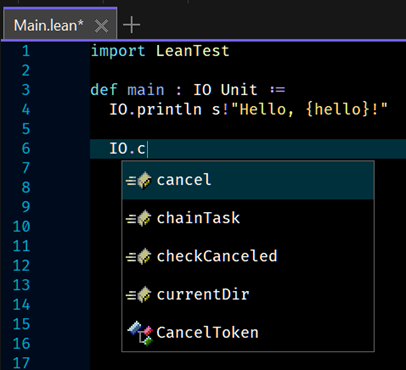Click IO.println on line 4
Image resolution: width=406 pixels, height=370 pixels.
coord(156,110)
